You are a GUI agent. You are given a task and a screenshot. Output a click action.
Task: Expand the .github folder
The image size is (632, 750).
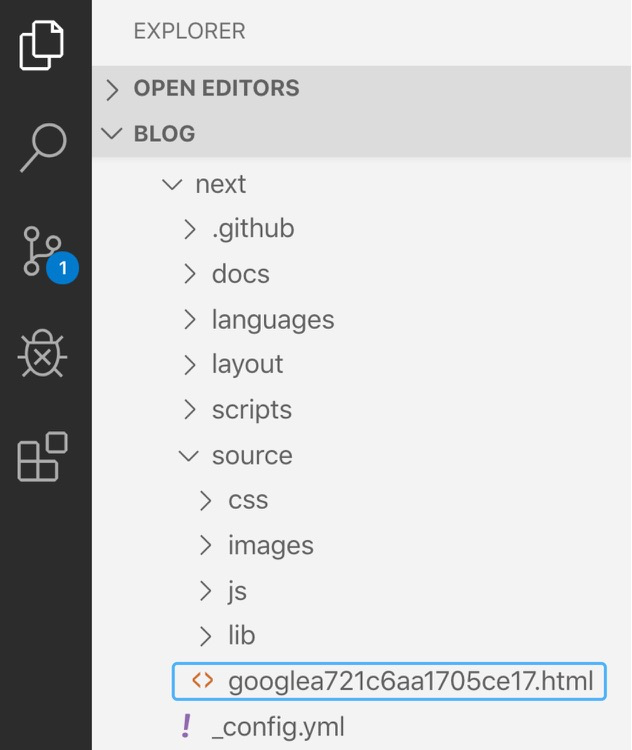(x=253, y=229)
